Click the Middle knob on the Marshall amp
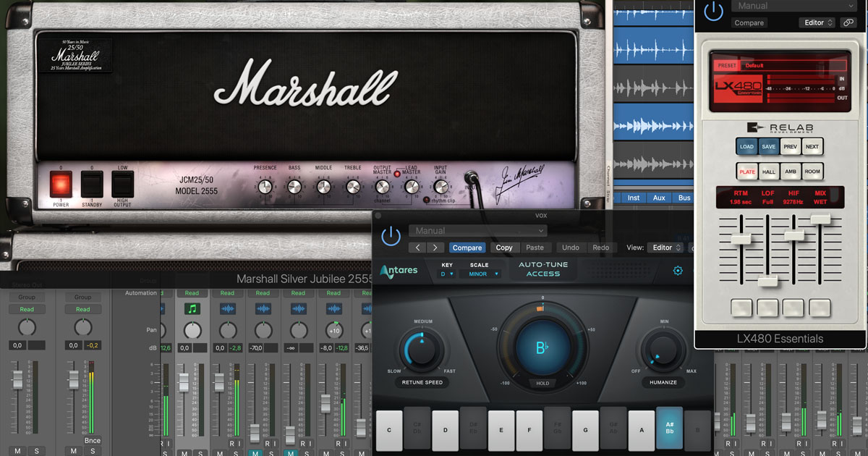 click(324, 187)
